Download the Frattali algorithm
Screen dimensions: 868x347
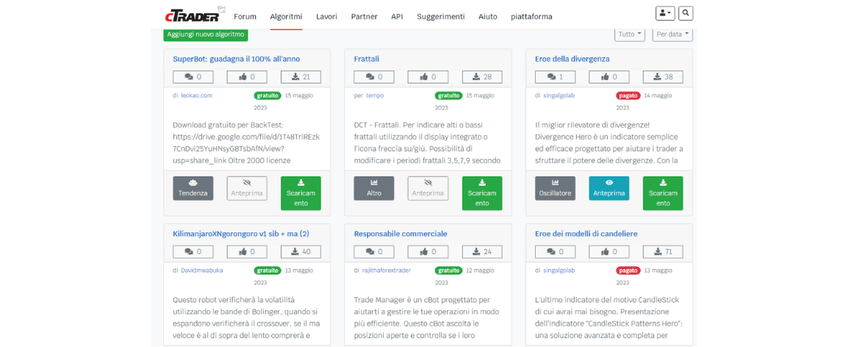[x=482, y=193]
